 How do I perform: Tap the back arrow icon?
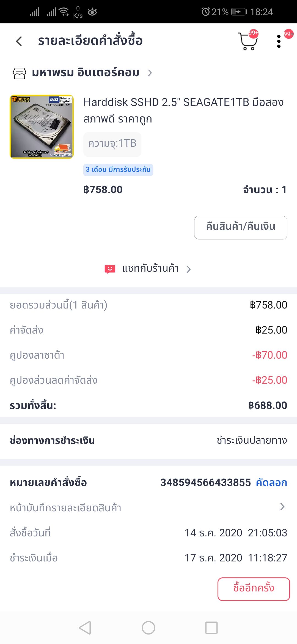(19, 41)
